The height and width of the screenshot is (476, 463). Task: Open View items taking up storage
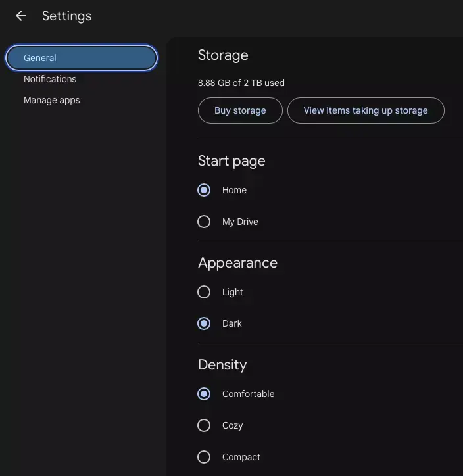click(x=366, y=110)
